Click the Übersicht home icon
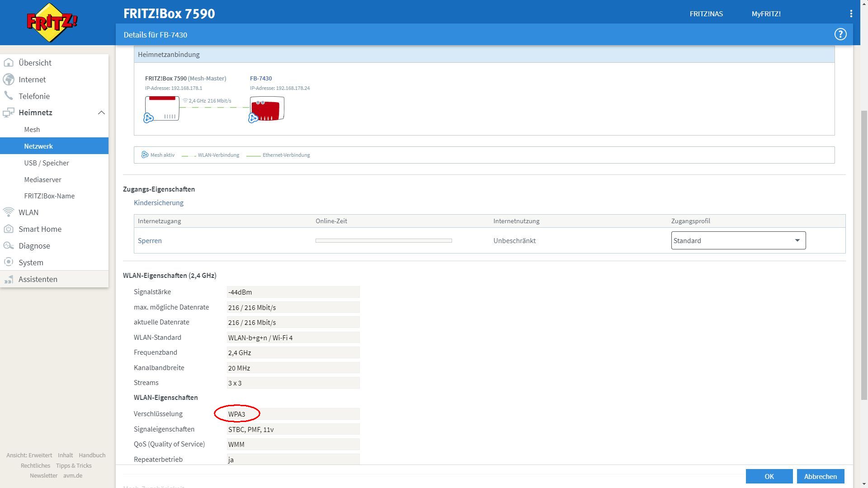The image size is (868, 488). click(9, 63)
